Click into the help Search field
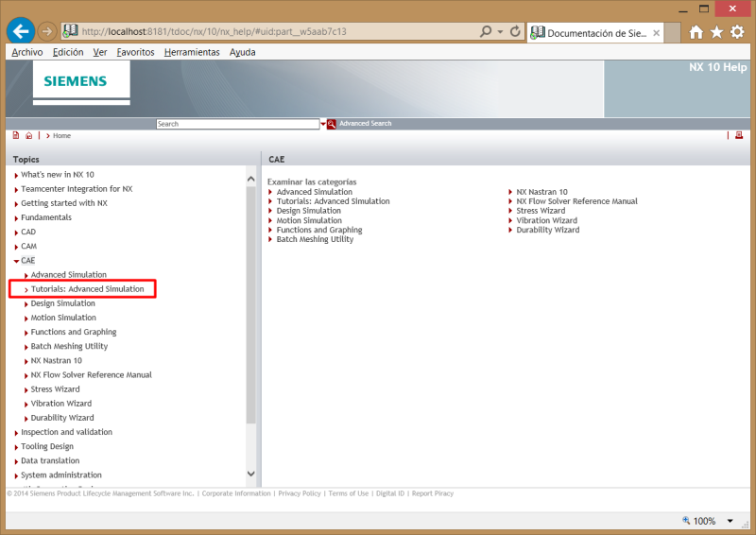Image resolution: width=756 pixels, height=535 pixels. pyautogui.click(x=238, y=124)
